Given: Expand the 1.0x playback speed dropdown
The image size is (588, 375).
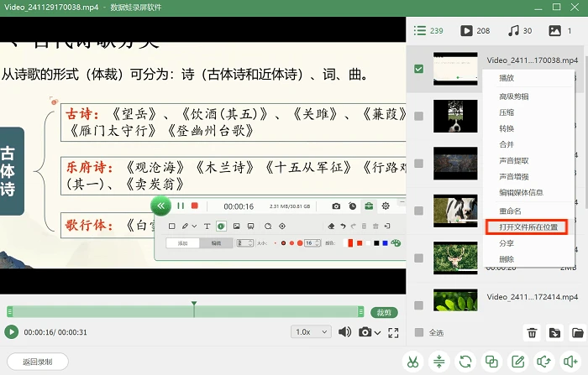Looking at the screenshot, I should [312, 332].
